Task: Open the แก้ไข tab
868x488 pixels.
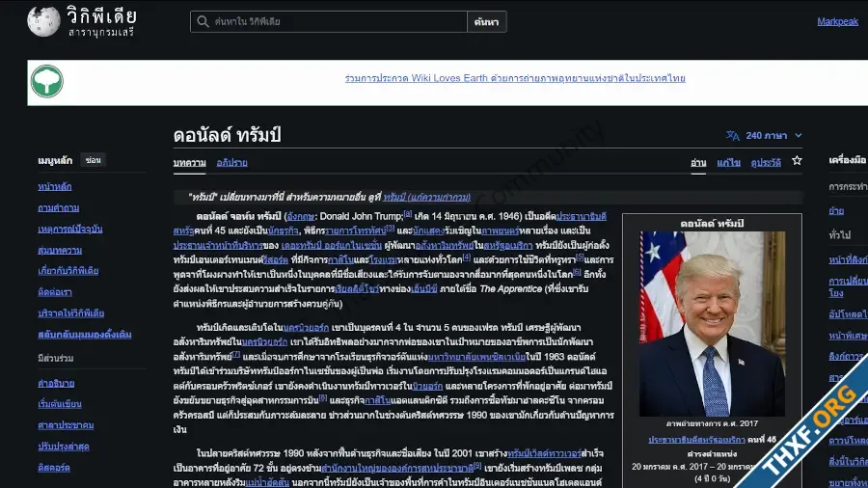Action: tap(728, 163)
